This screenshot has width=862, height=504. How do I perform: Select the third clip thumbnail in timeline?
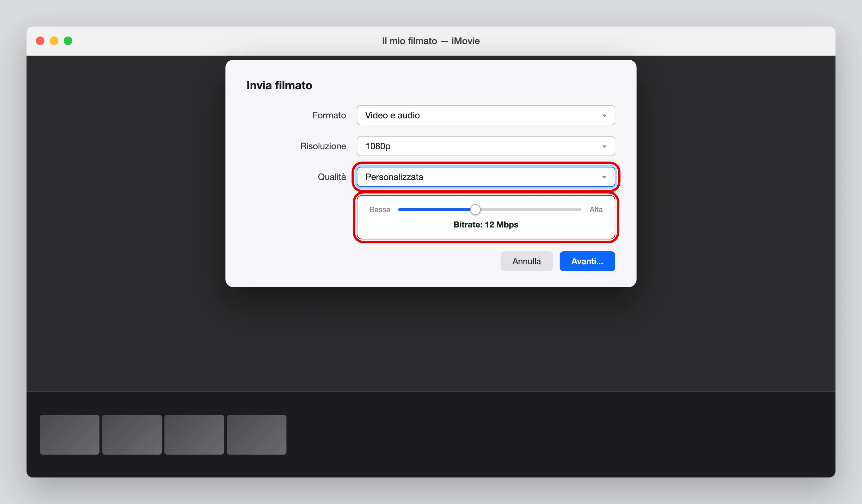(194, 435)
